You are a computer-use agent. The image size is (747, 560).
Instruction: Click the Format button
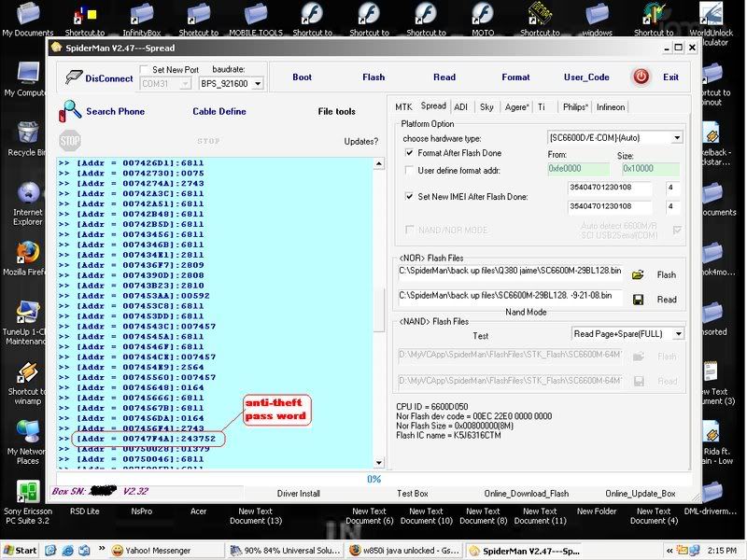pyautogui.click(x=515, y=77)
